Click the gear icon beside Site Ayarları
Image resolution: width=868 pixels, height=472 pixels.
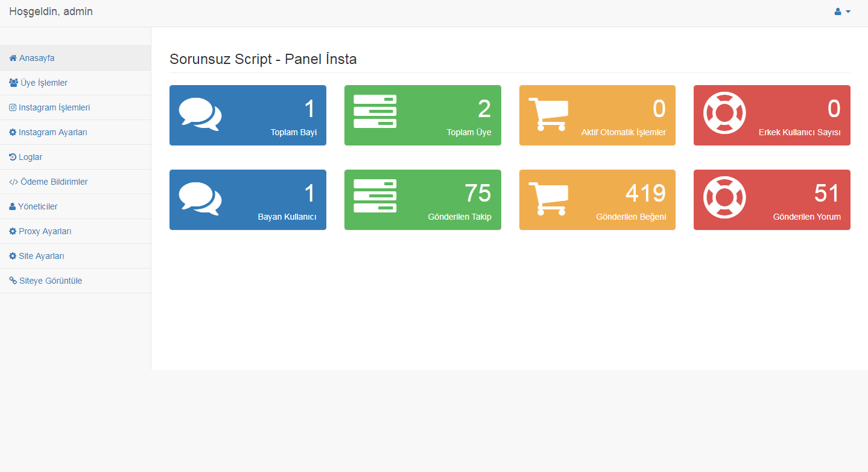[13, 256]
